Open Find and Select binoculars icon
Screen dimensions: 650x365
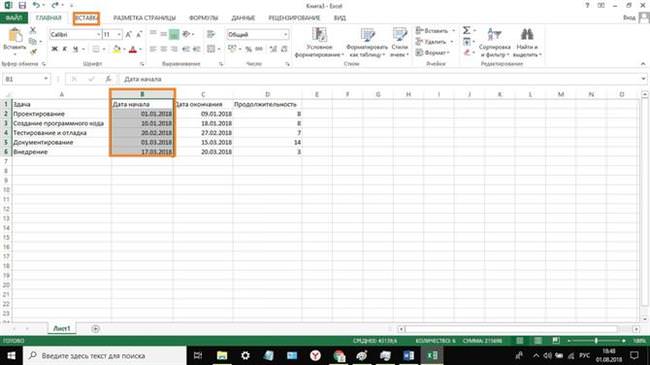click(527, 34)
